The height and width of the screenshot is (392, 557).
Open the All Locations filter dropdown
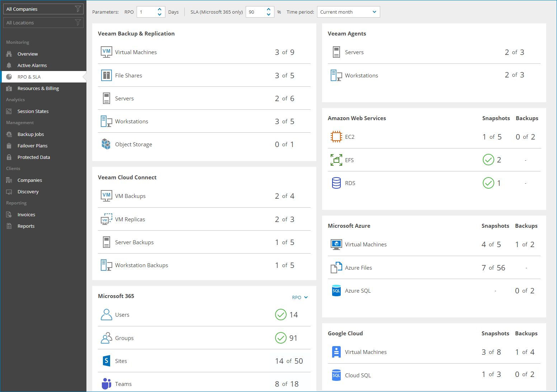click(43, 23)
